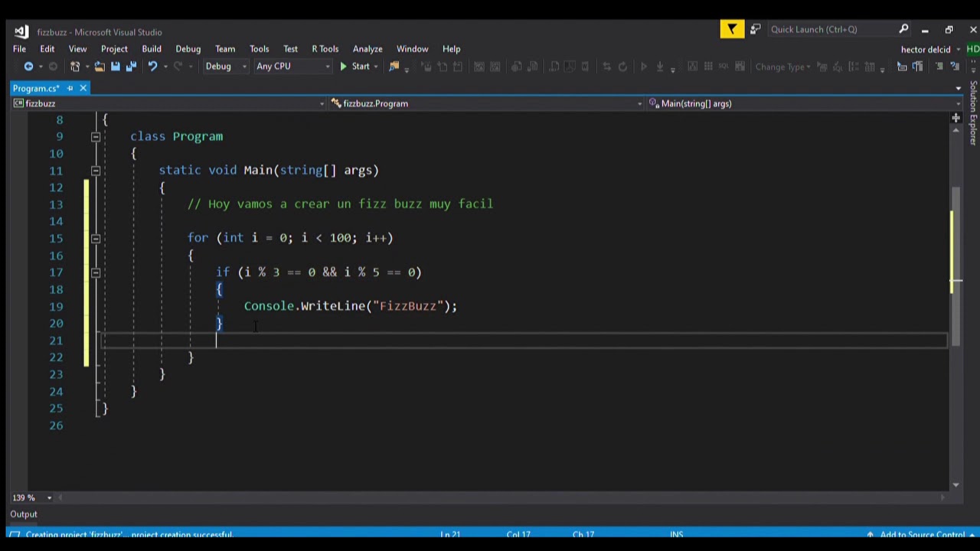Click the New Project toolbar icon
This screenshot has width=980, height=551.
75,67
